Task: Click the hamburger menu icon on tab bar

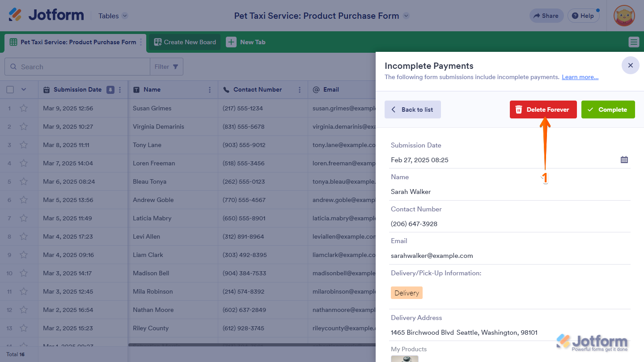Action: tap(634, 42)
